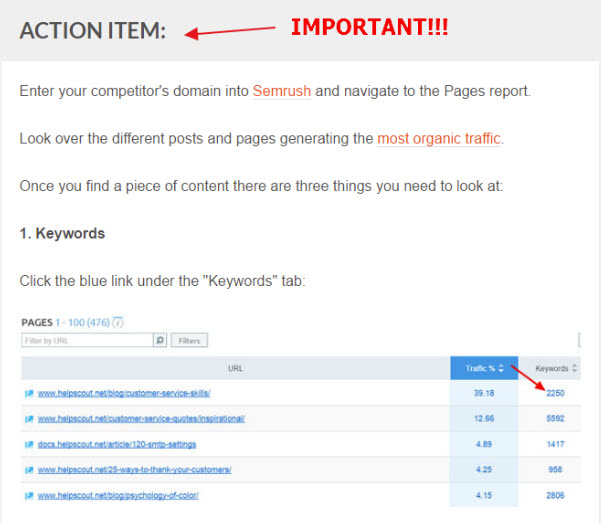Image resolution: width=601 pixels, height=523 pixels.
Task: Open external link icon for customer-service-skills row
Action: click(29, 393)
